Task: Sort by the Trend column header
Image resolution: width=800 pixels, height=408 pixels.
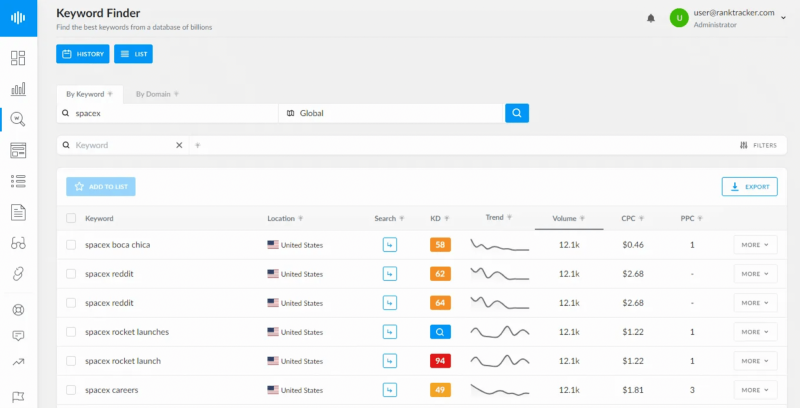Action: tap(498, 217)
